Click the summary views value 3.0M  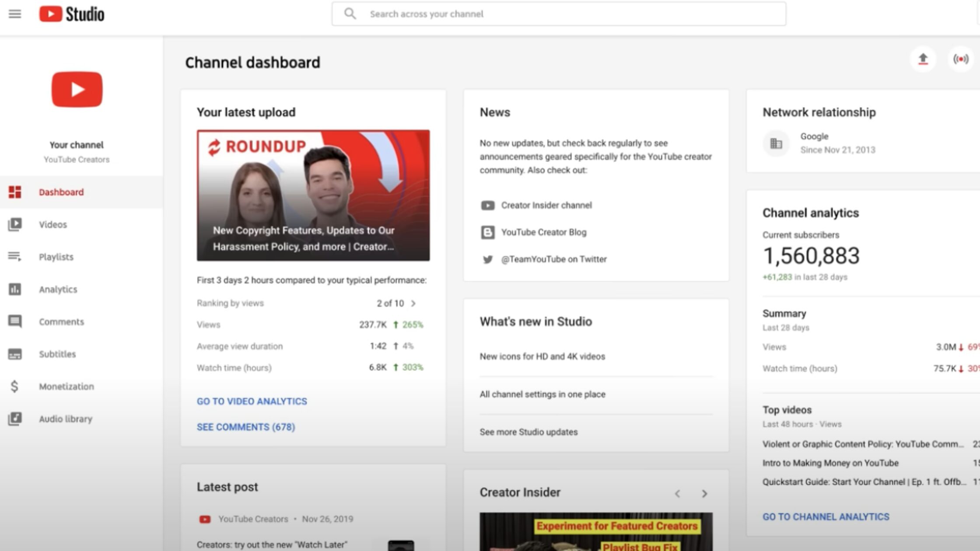point(946,347)
